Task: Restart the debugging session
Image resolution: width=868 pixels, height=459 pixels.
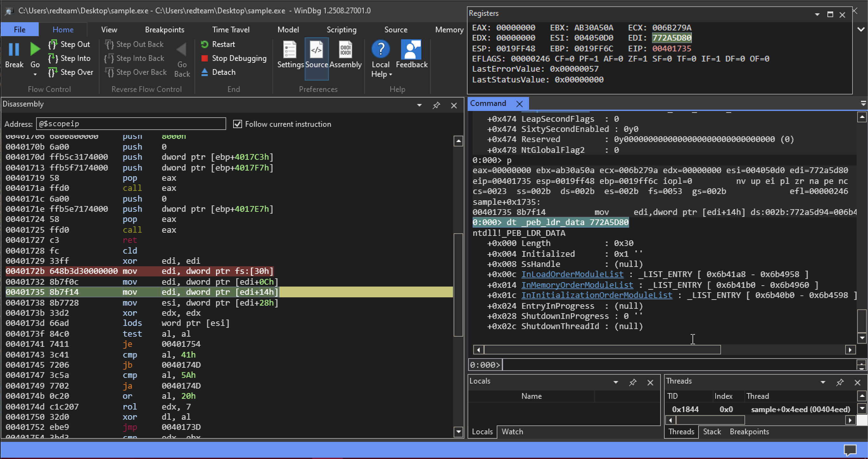Action: click(218, 44)
